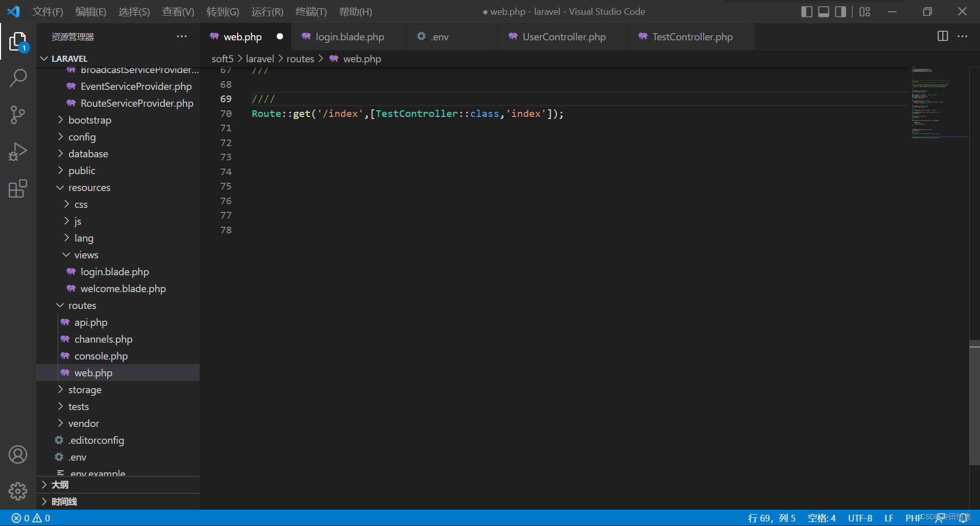Viewport: 980px width, 526px height.
Task: Open RouteServiceProvider.php in file tree
Action: (x=118, y=103)
